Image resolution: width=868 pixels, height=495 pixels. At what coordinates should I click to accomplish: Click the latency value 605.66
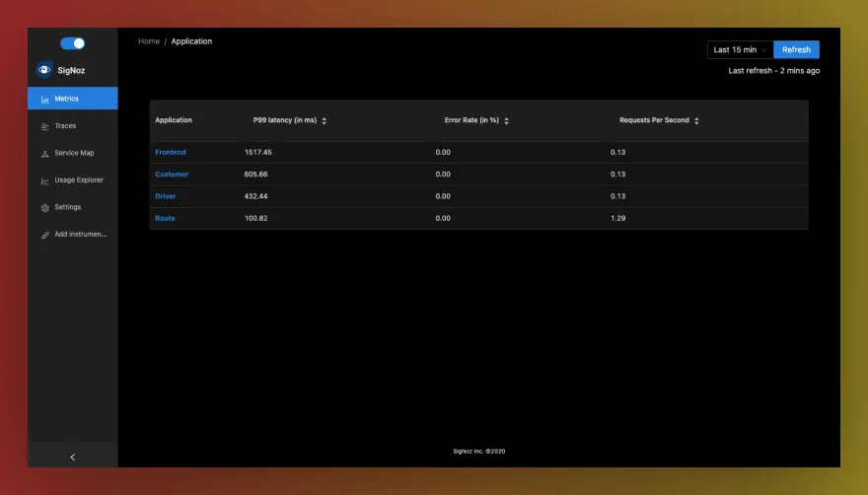click(255, 174)
